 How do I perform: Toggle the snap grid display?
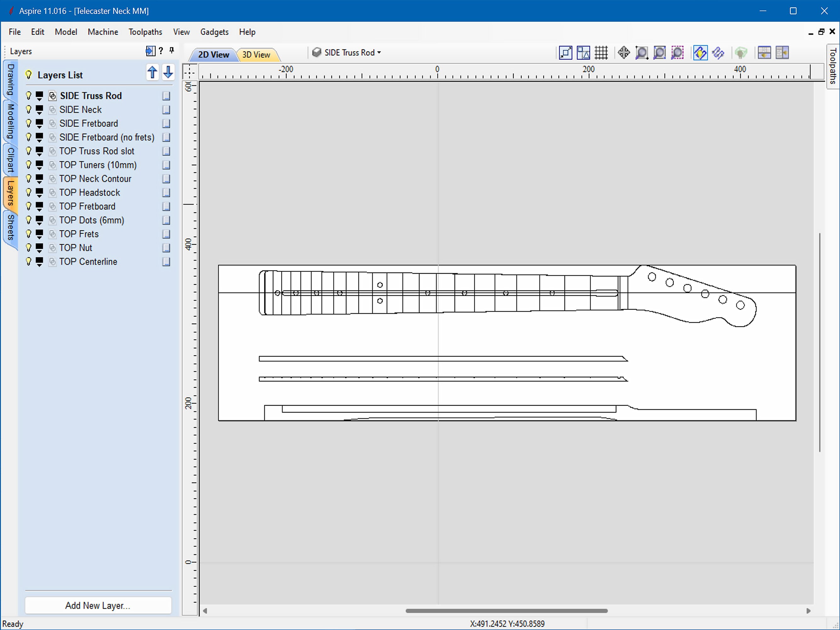point(602,53)
